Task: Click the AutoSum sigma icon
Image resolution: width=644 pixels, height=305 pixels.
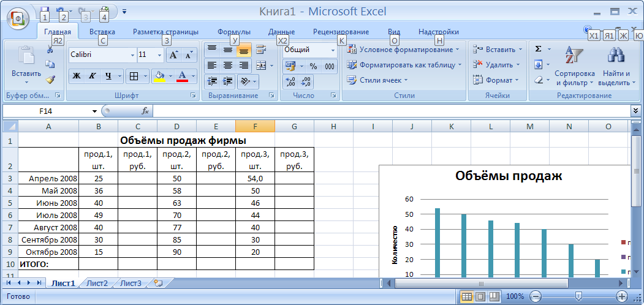Action: point(538,49)
